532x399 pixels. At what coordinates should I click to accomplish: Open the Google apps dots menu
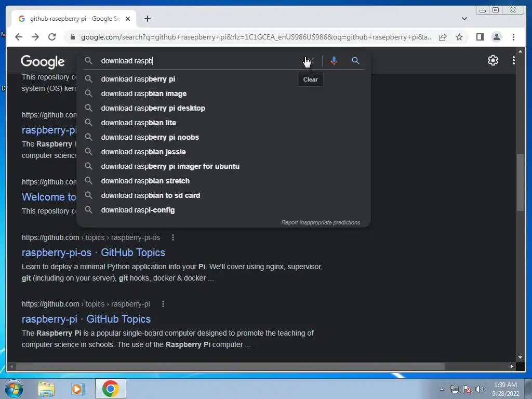514,60
